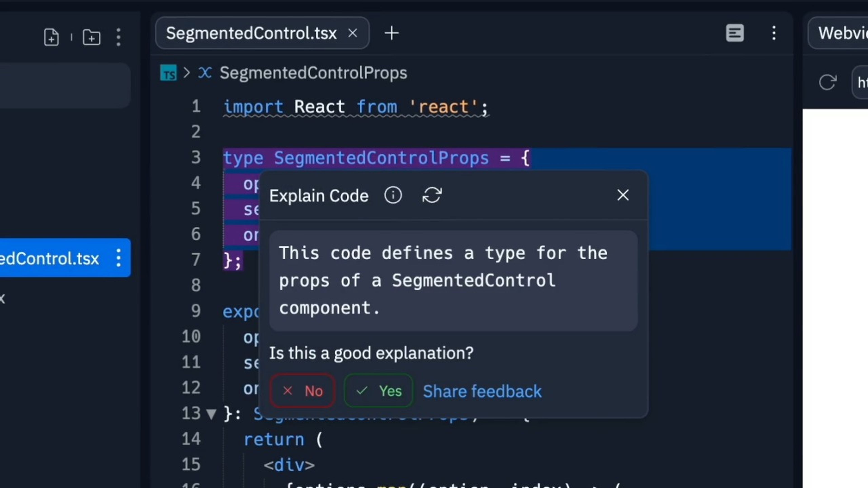The width and height of the screenshot is (868, 488).
Task: Click the return keyword on line 14
Action: click(x=274, y=439)
